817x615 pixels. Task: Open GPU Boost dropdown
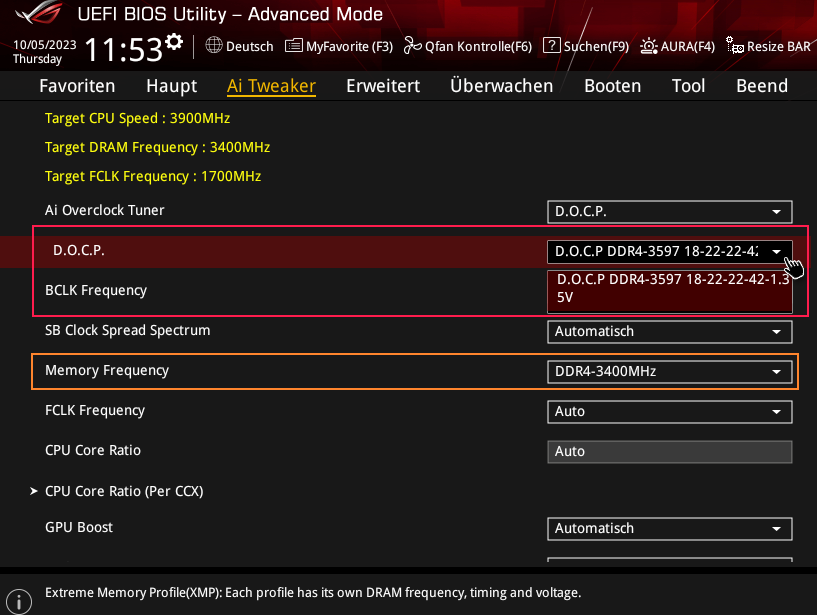click(670, 528)
